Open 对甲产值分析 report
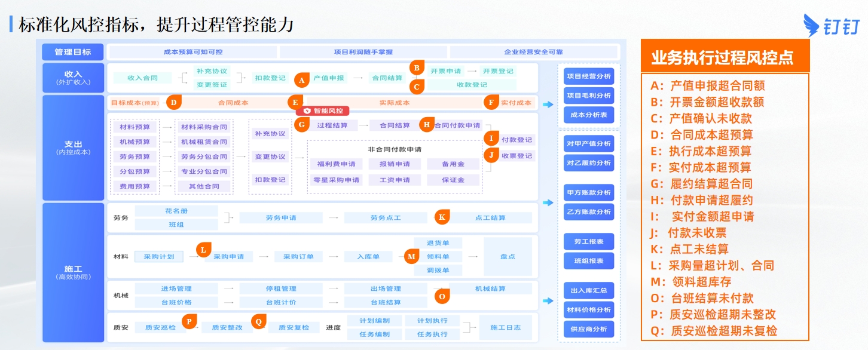Image resolution: width=868 pixels, height=350 pixels. 589,143
